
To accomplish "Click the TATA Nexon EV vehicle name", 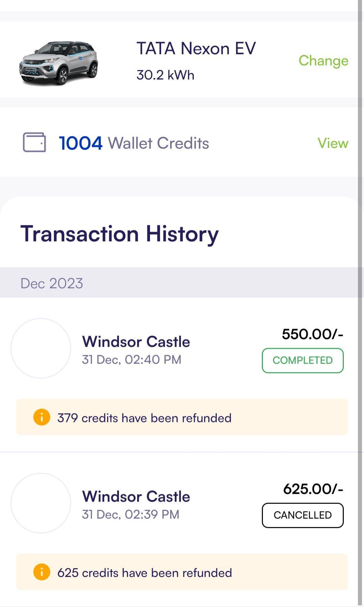I will click(196, 49).
